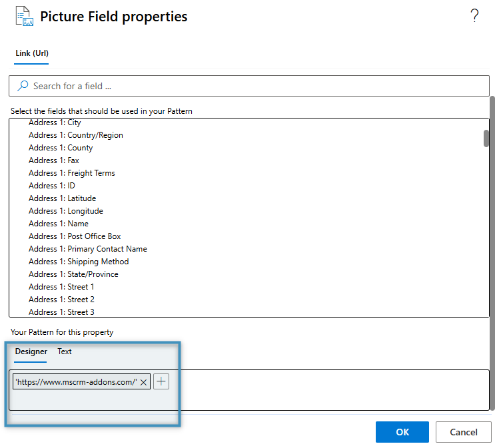Select the Designer tab
This screenshot has height=448, width=501.
click(31, 351)
